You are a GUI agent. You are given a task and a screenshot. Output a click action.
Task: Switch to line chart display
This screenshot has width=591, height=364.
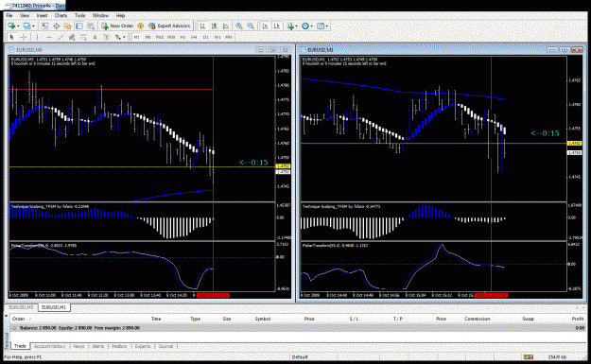tap(226, 26)
